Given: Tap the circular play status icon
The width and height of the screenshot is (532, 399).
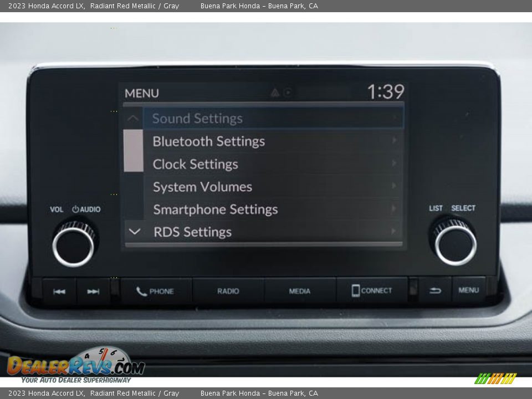Looking at the screenshot, I should coord(288,93).
